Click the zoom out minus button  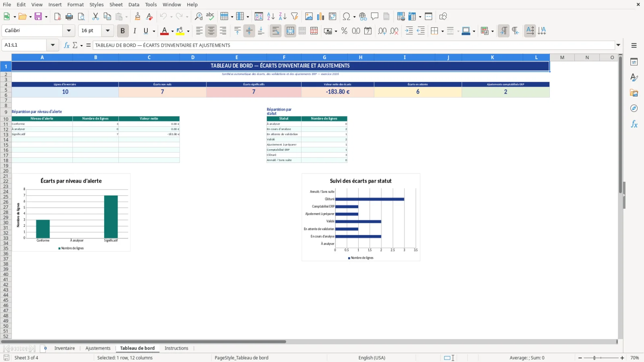580,358
